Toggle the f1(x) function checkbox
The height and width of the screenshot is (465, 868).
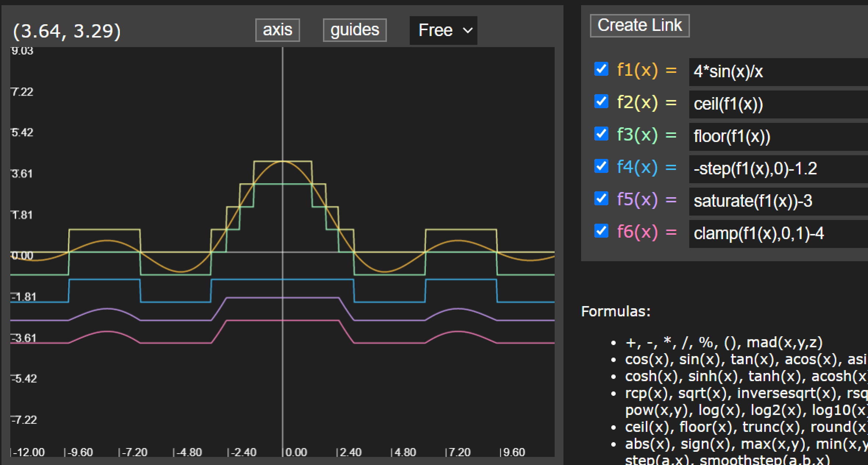point(601,69)
